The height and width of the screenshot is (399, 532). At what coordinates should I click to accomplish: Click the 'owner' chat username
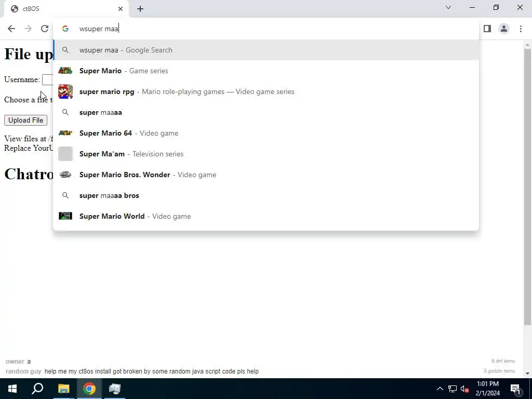(15, 362)
